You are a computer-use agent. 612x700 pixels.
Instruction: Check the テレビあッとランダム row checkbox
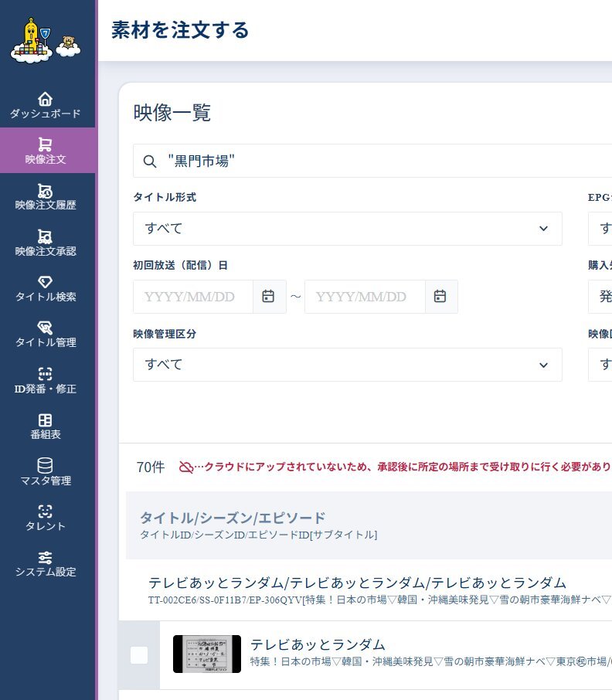pos(139,655)
